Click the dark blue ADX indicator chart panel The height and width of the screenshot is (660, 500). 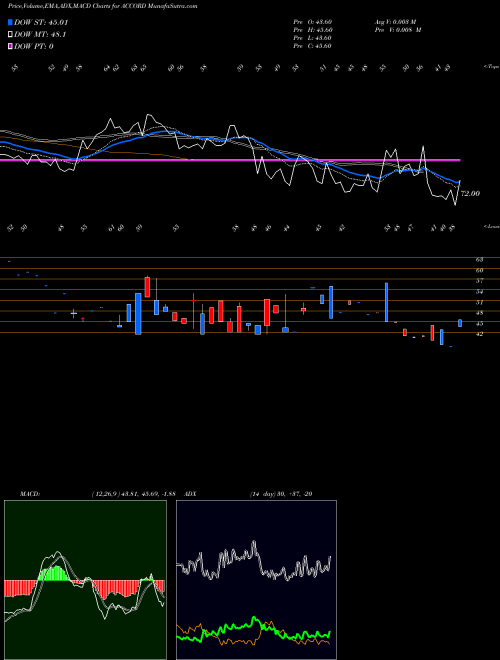tap(256, 580)
